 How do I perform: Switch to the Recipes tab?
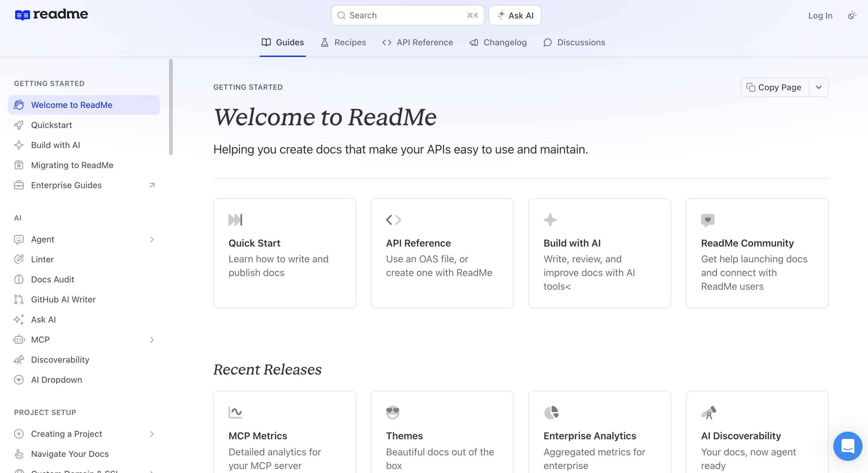343,43
